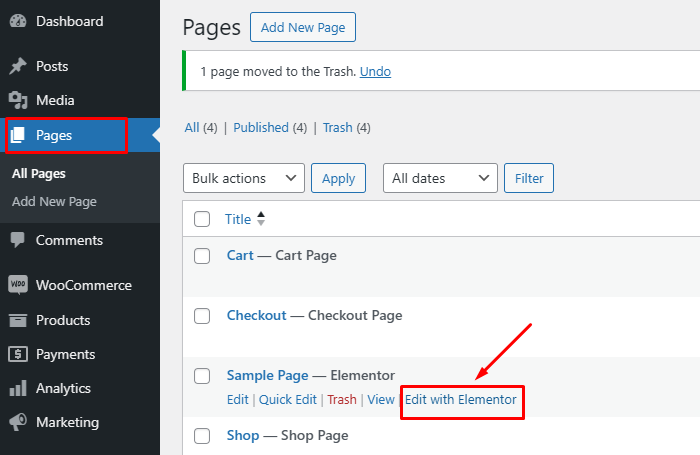Open Add New Page in sidebar submenu
The width and height of the screenshot is (700, 455).
(x=54, y=202)
